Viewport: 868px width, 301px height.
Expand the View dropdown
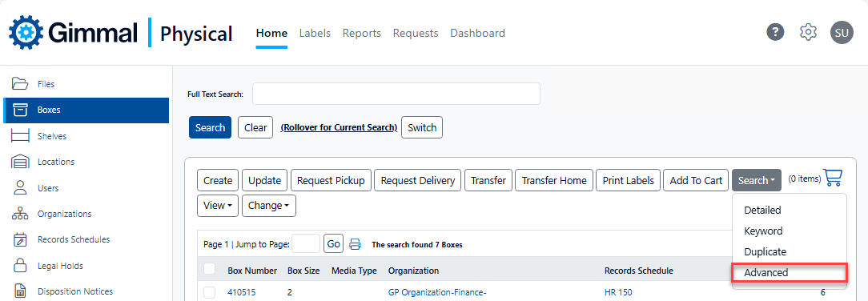click(x=218, y=205)
